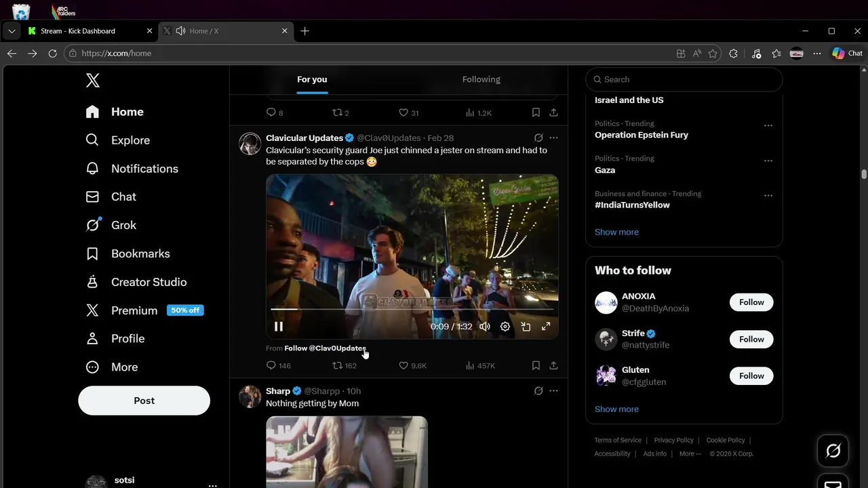Reply to the Clavicular Updates post
The width and height of the screenshot is (868, 488).
[278, 365]
